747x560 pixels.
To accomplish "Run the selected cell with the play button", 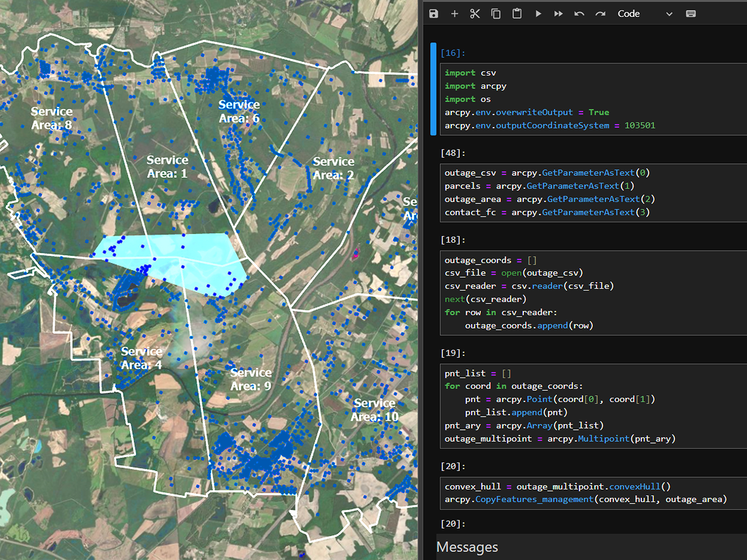I will 538,14.
